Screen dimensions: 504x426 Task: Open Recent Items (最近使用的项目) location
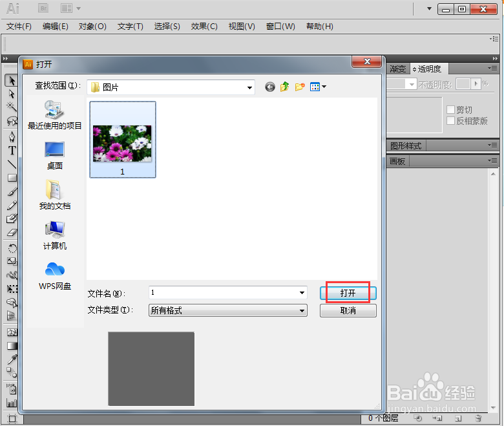pyautogui.click(x=55, y=115)
